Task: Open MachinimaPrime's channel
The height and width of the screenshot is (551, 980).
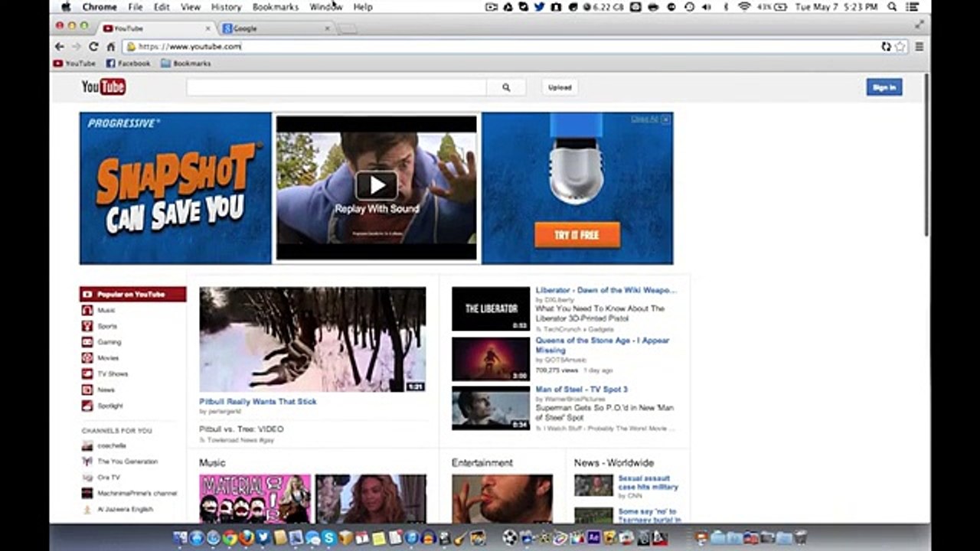Action: click(x=137, y=494)
